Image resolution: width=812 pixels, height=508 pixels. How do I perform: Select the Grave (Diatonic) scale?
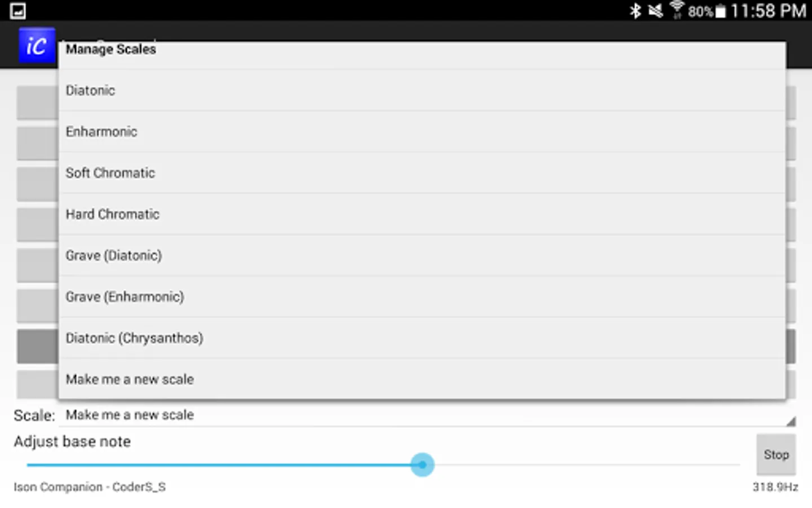(x=422, y=255)
